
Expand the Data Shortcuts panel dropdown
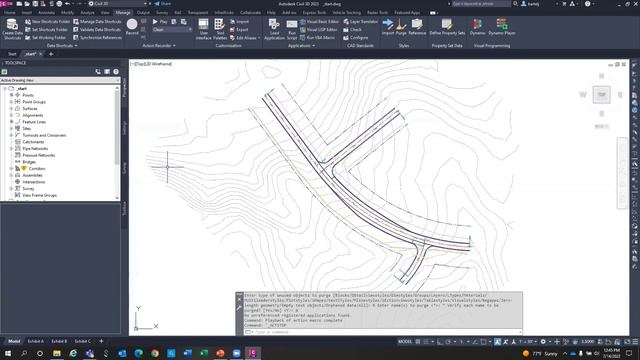[62, 46]
